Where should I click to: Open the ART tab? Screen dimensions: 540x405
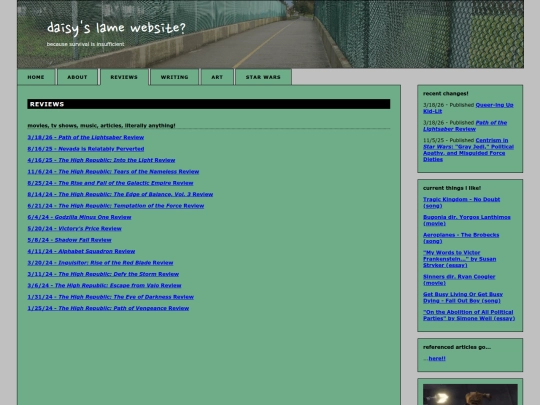pos(217,77)
